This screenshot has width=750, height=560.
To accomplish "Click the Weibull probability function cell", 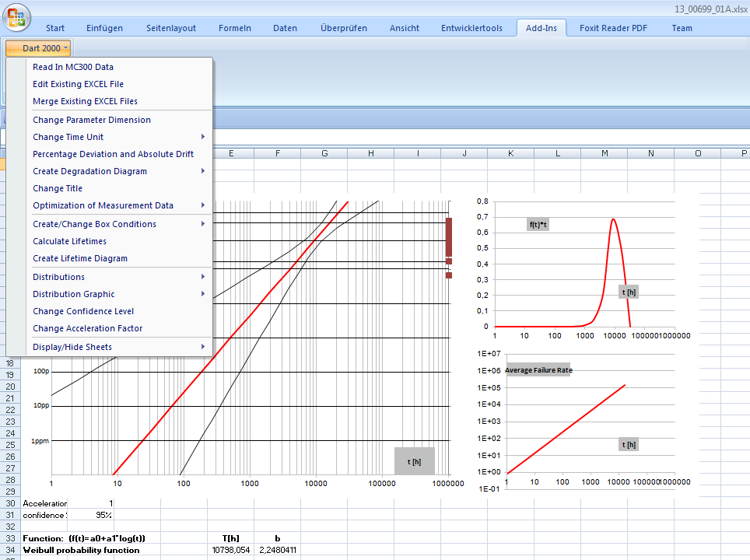I will (x=82, y=550).
